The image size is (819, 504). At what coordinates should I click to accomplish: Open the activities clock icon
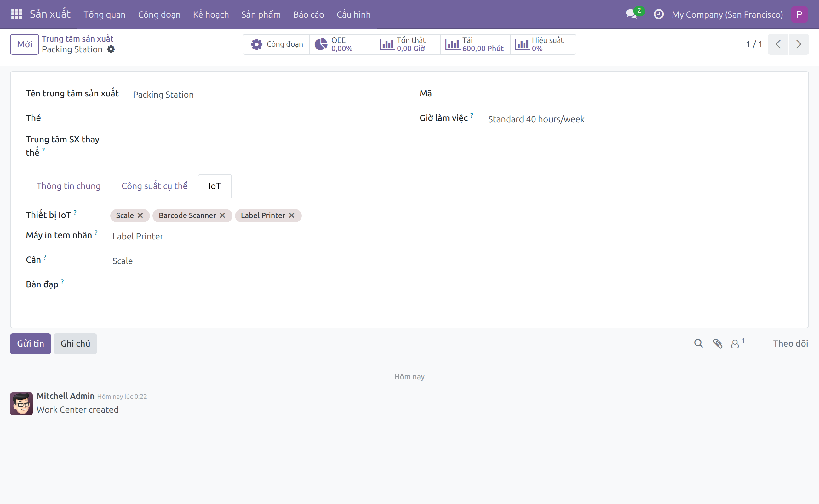coord(659,14)
